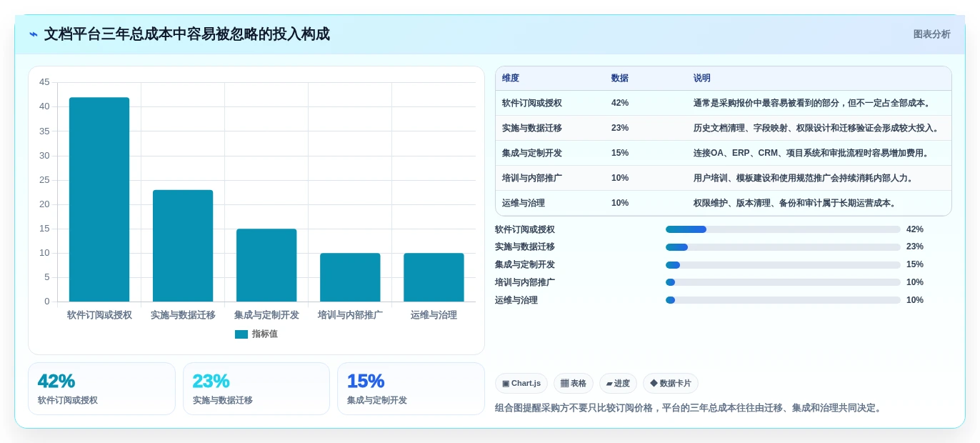Image resolution: width=980 pixels, height=443 pixels.
Task: Open the 42% 软件订阅或授权 stat card
Action: 101,389
